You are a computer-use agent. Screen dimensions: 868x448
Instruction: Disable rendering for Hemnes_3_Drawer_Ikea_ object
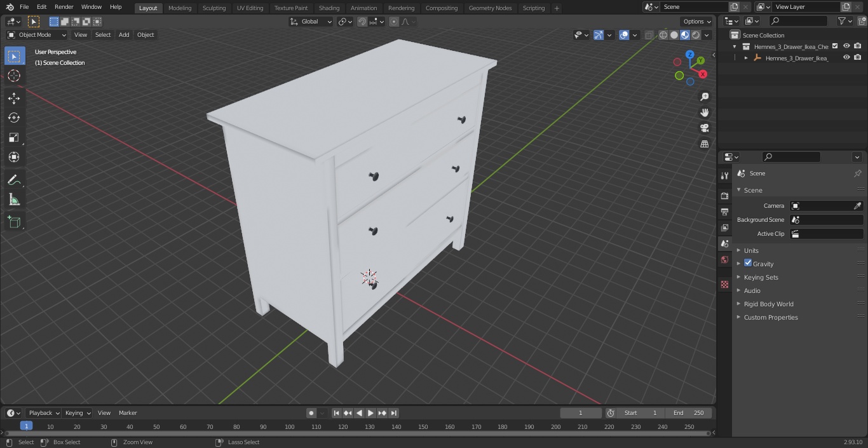pos(858,58)
